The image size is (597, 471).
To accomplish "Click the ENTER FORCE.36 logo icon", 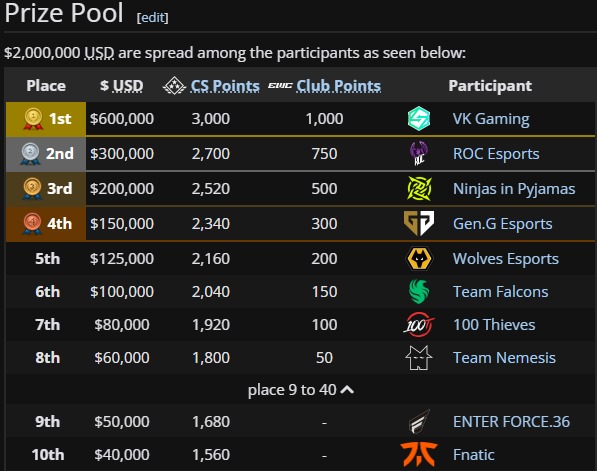I will click(x=419, y=422).
